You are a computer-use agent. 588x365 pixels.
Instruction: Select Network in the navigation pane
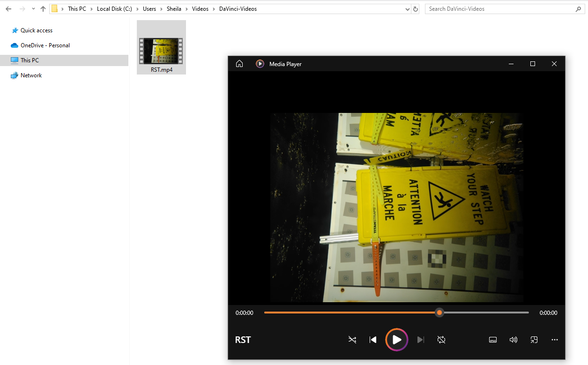31,75
